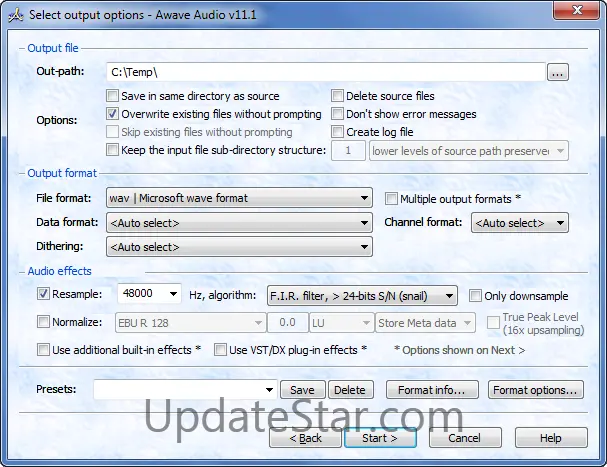Close the Select output options window
The height and width of the screenshot is (467, 607).
point(578,10)
